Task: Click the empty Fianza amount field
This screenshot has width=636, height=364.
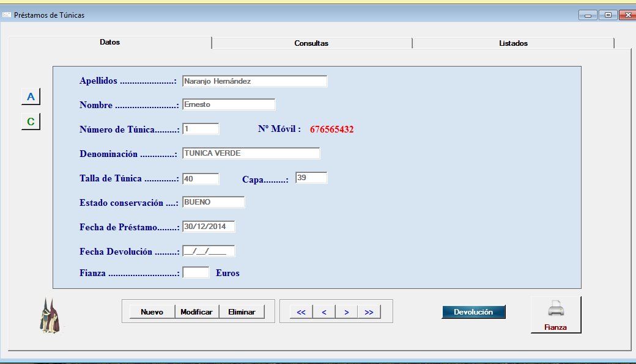Action: point(196,273)
